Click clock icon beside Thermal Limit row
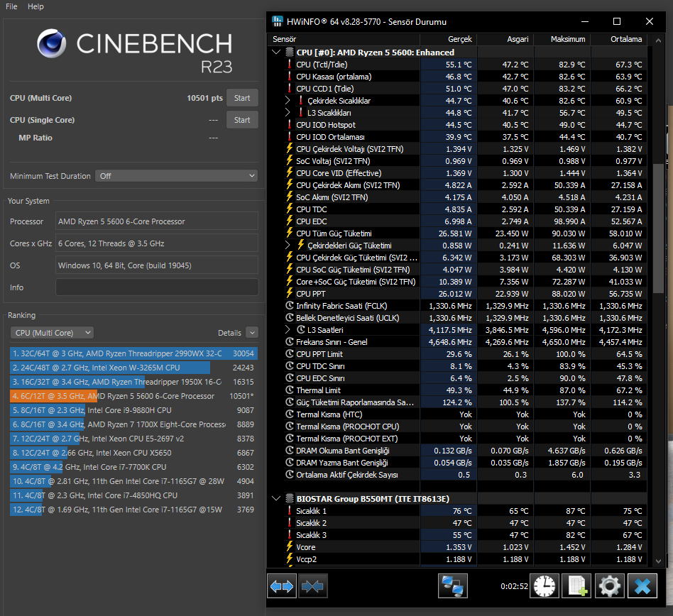Image resolution: width=673 pixels, height=616 pixels. pyautogui.click(x=290, y=390)
